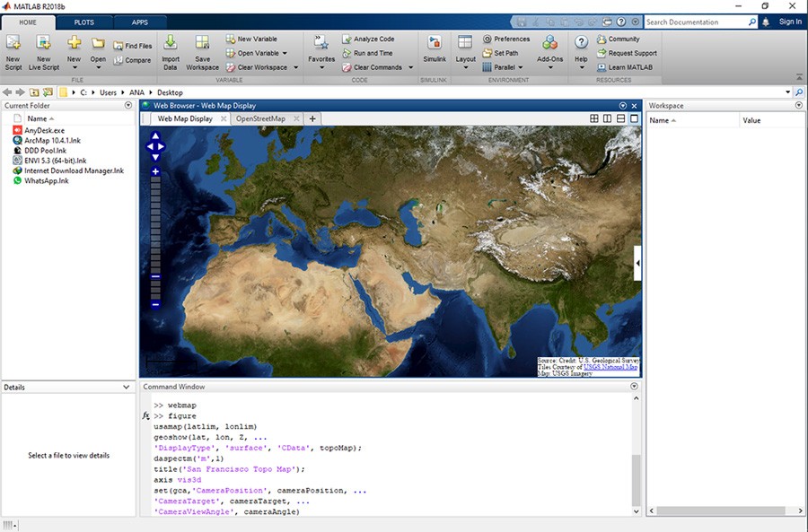Click the New Script icon

(x=13, y=43)
